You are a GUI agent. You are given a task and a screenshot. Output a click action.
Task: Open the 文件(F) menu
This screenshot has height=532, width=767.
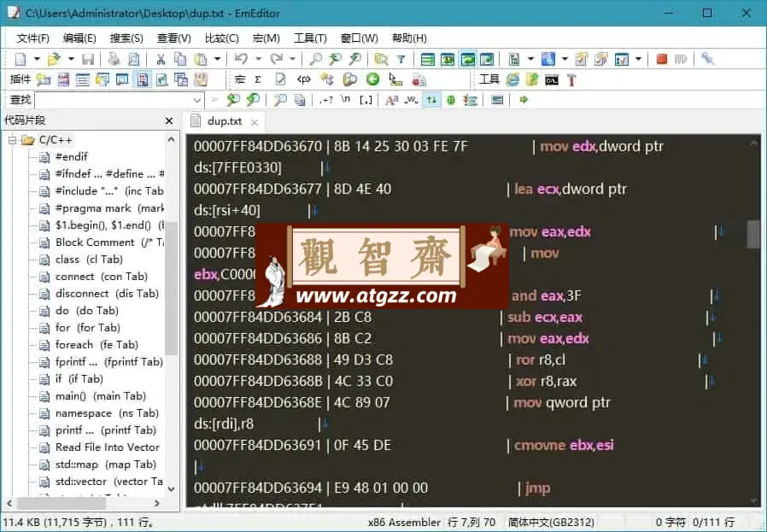tap(32, 38)
